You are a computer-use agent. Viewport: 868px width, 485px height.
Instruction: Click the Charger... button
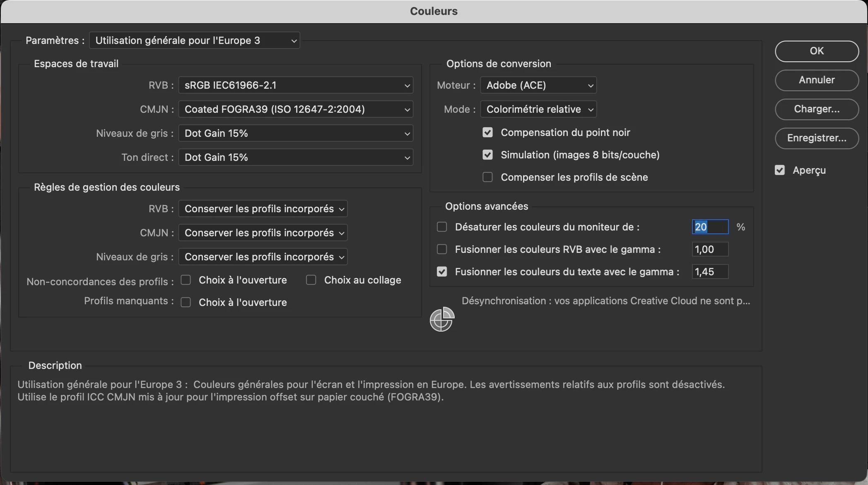(x=817, y=109)
